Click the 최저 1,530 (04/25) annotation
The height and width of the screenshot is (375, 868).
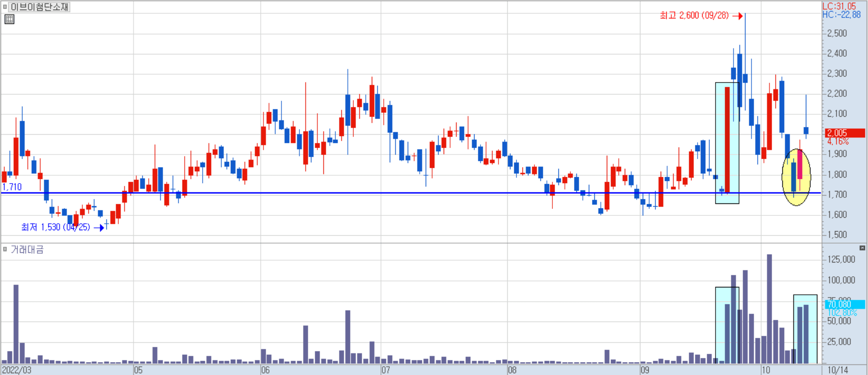pyautogui.click(x=56, y=227)
